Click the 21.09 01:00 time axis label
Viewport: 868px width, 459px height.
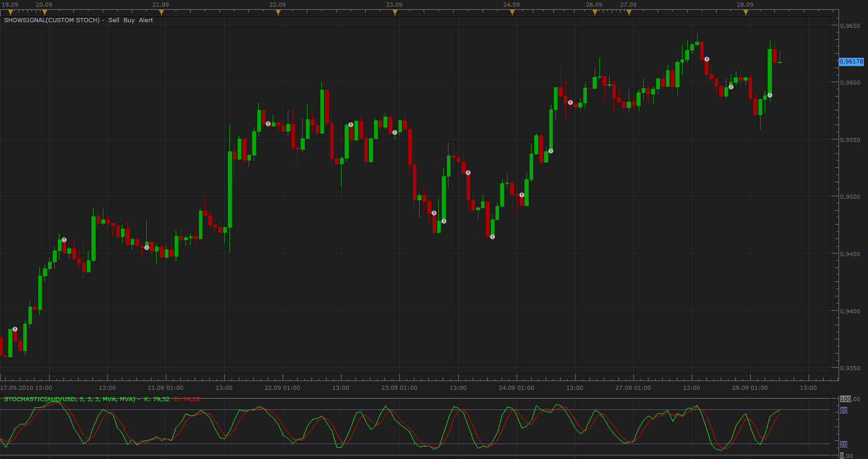pos(165,388)
